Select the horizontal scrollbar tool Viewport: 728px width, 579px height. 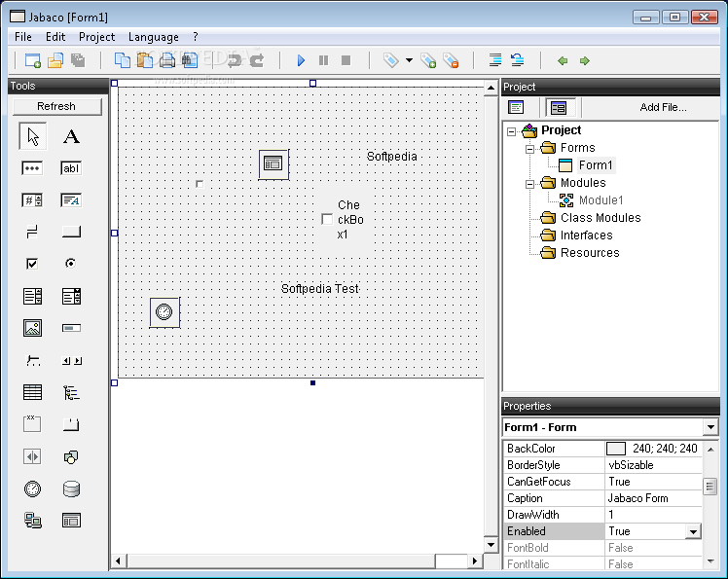pos(71,361)
